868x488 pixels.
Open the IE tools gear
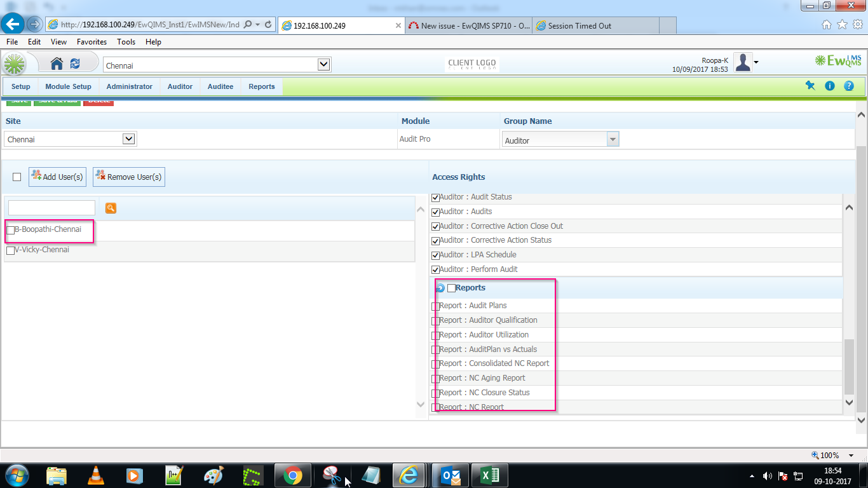[857, 25]
